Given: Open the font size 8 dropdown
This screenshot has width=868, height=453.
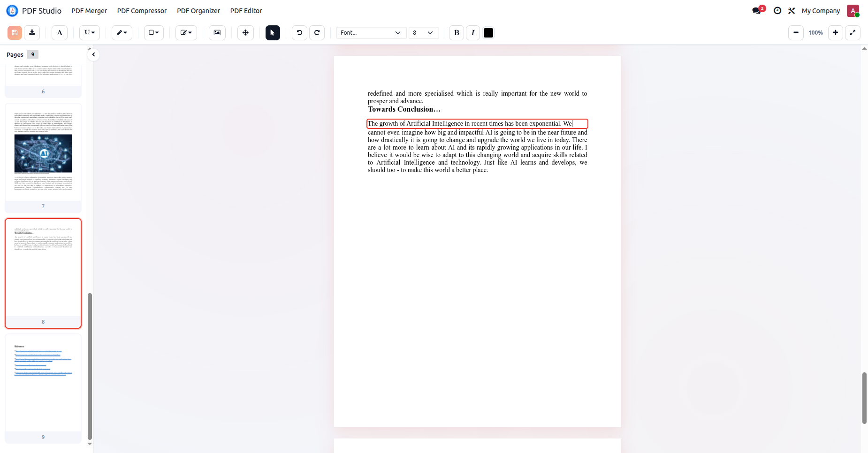Looking at the screenshot, I should pyautogui.click(x=424, y=33).
